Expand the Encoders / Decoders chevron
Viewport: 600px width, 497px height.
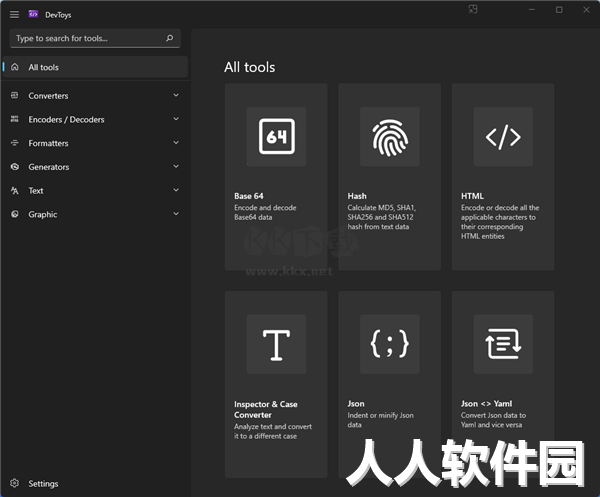176,119
